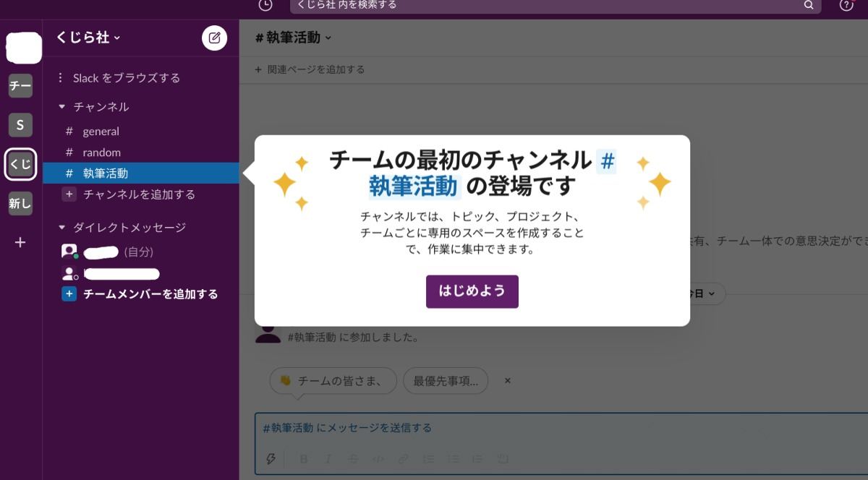The image size is (868, 480).
Task: Toggle bold formatting in message composer
Action: pyautogui.click(x=304, y=458)
